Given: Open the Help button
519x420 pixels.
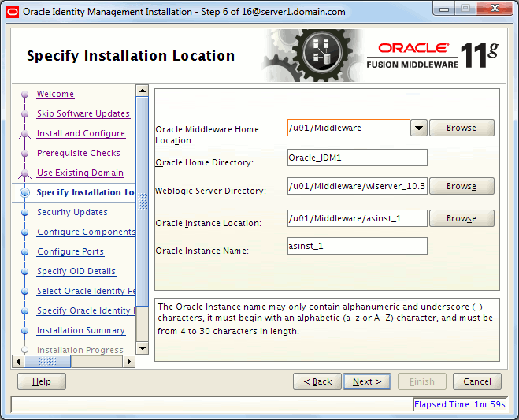Looking at the screenshot, I should (42, 381).
